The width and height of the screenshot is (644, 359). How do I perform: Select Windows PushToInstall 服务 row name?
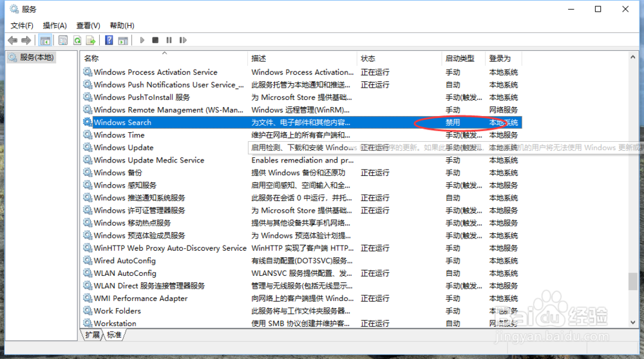point(142,97)
